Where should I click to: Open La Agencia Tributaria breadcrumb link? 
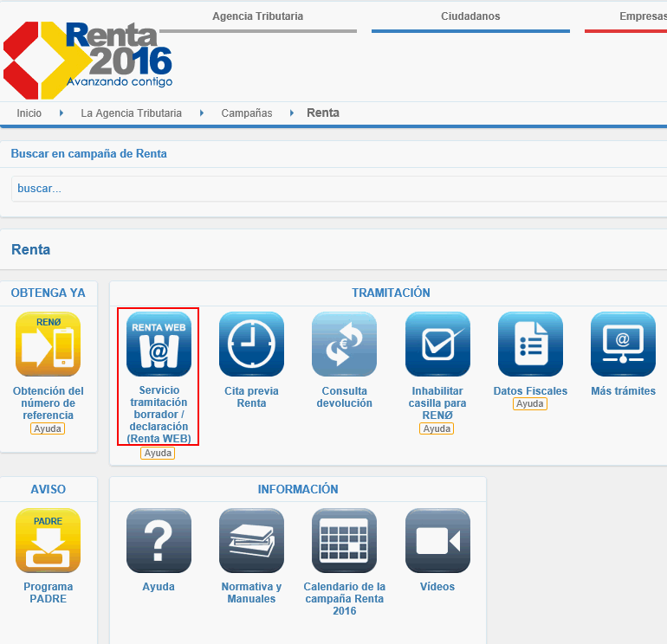coord(131,113)
